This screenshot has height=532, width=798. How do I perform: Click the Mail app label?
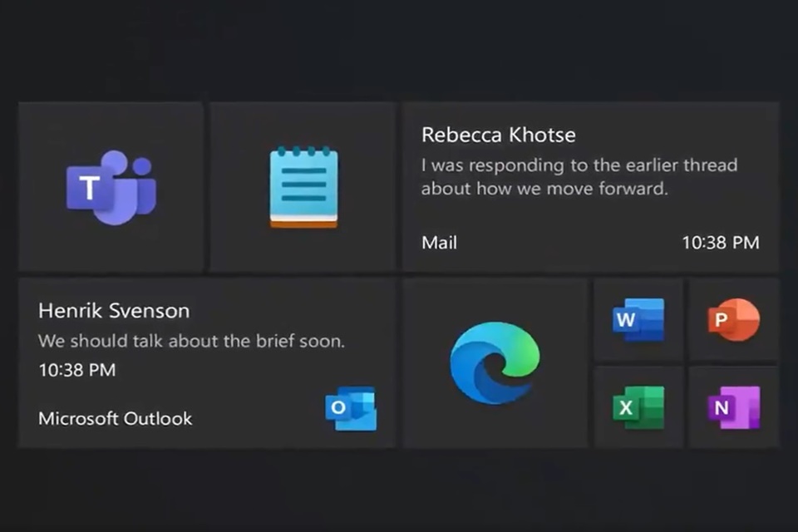(439, 243)
